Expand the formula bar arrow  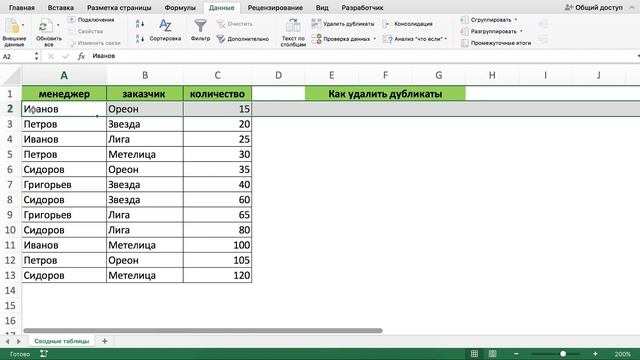click(638, 56)
